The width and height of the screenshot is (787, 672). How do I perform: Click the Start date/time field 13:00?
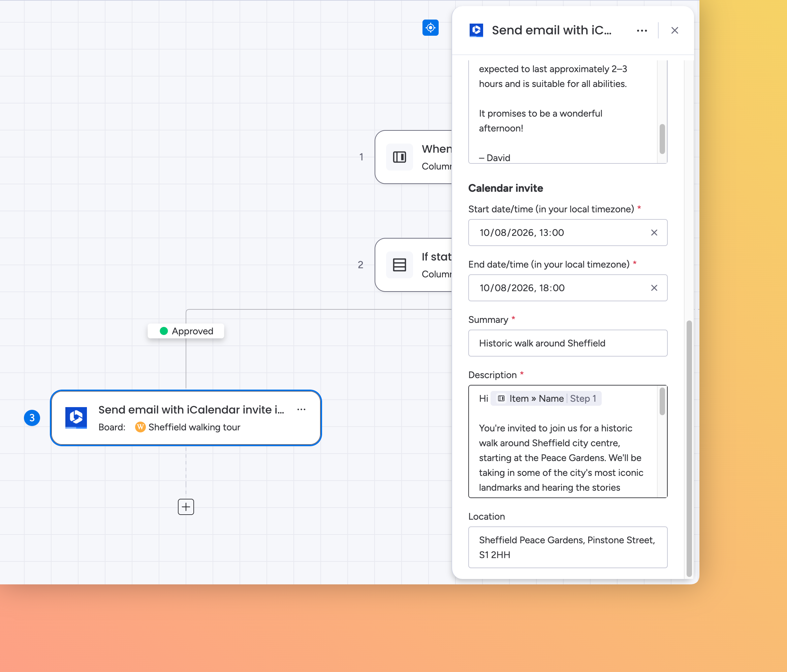coord(567,233)
